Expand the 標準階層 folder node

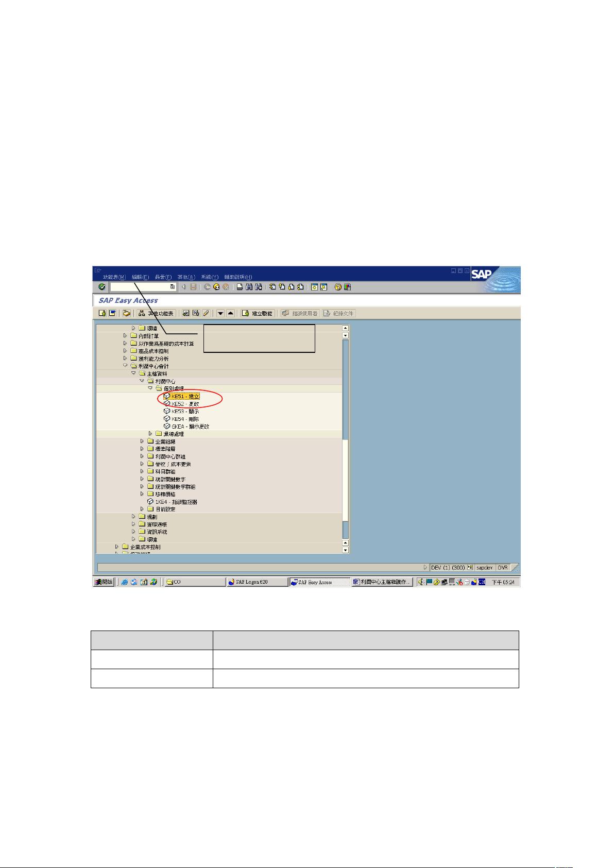143,449
